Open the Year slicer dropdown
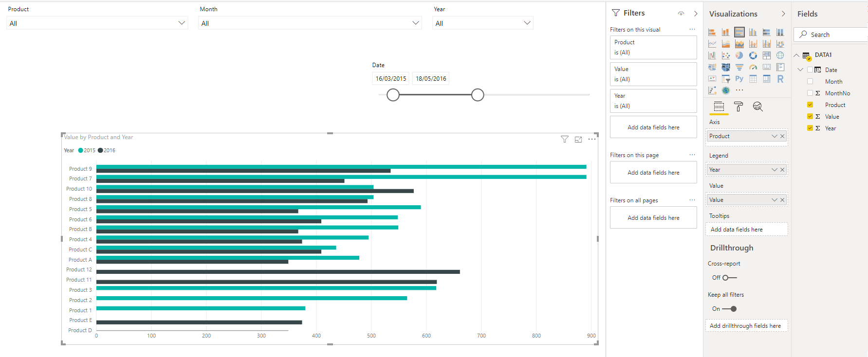 483,23
